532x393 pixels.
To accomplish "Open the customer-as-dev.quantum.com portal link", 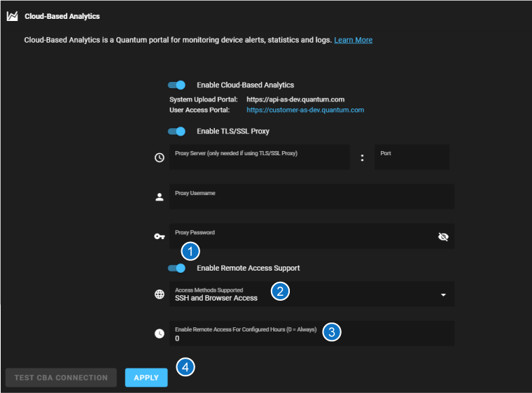I will coord(305,110).
